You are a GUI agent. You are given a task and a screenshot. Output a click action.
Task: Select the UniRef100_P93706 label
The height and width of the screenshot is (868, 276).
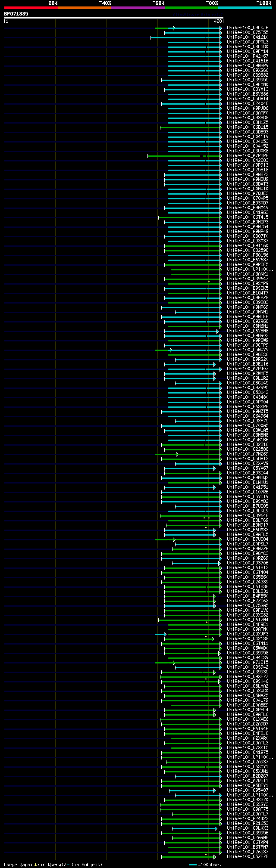coord(248,563)
